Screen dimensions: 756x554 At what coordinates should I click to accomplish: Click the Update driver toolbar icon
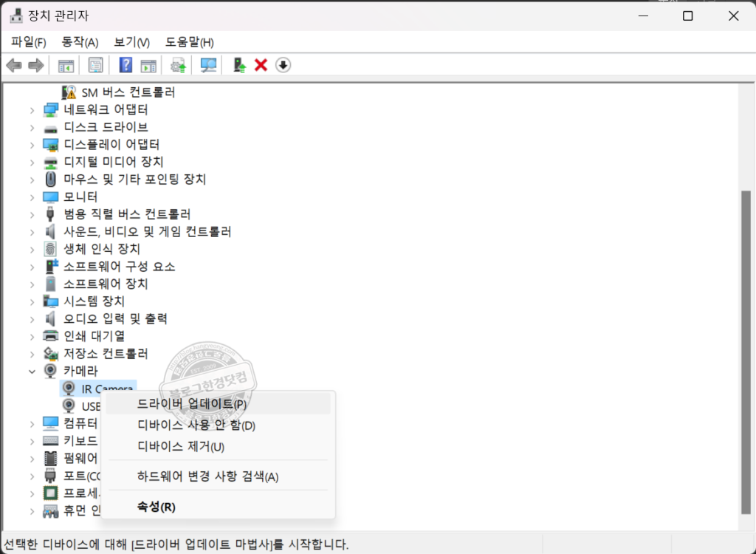(x=177, y=65)
